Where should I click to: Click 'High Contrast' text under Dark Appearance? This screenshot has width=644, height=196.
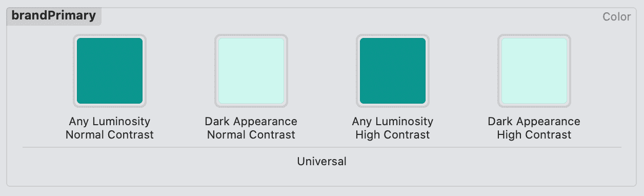534,135
